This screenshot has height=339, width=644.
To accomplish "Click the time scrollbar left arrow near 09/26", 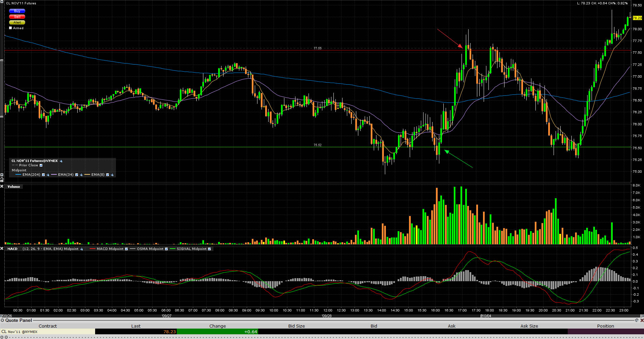I will tap(1, 316).
